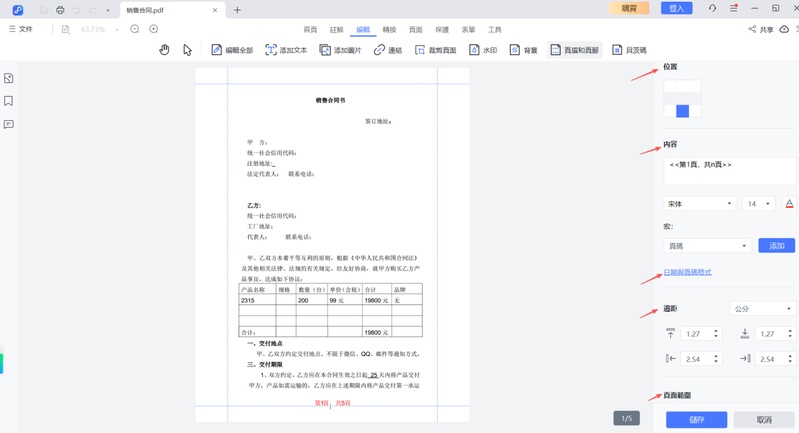Open the Link (連結) tool
This screenshot has width=799, height=433.
click(388, 50)
